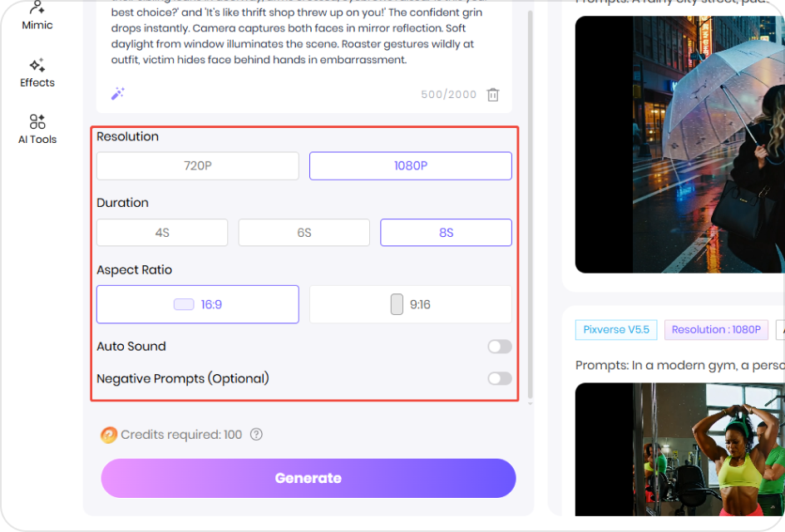Image resolution: width=785 pixels, height=532 pixels.
Task: Select the 16:9 aspect ratio option
Action: click(197, 305)
